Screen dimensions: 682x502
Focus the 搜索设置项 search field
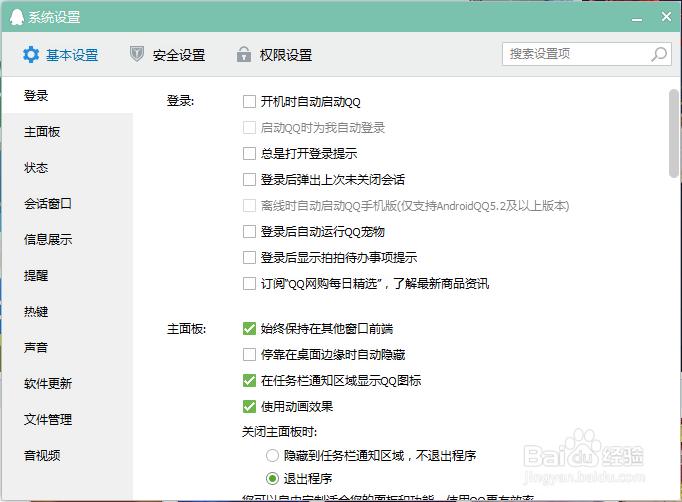(587, 54)
